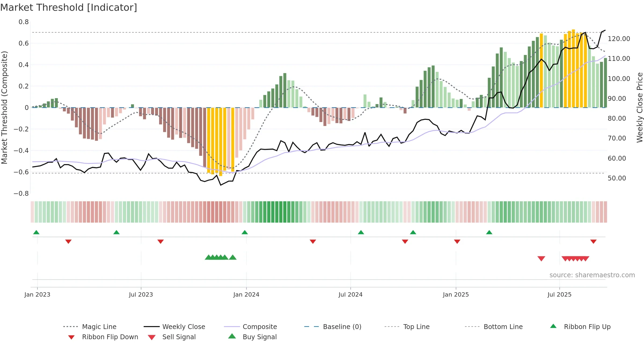Screen dimensions: 644x362
Task: Click the 50.00 tick on the right axis
Action: pyautogui.click(x=617, y=178)
